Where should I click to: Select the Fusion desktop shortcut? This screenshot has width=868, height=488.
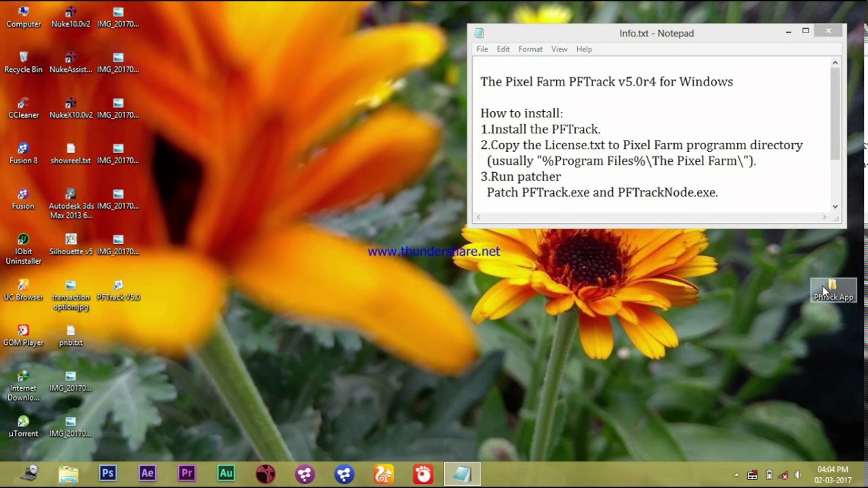[23, 199]
